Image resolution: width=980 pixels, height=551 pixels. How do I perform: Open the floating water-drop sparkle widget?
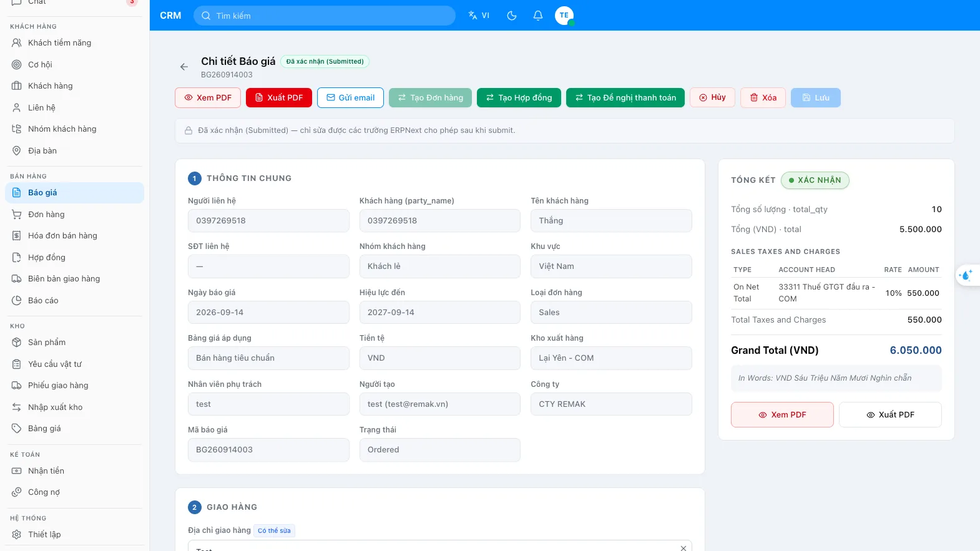click(967, 275)
